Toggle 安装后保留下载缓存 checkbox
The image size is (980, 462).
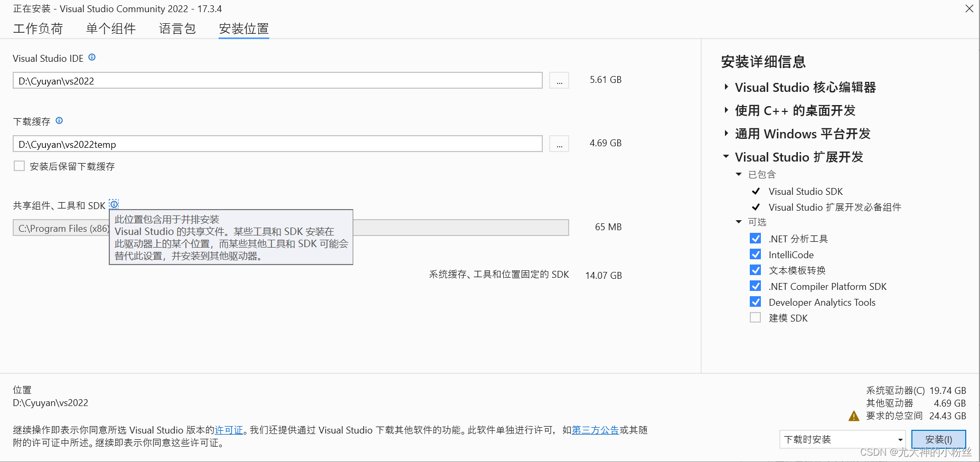tap(20, 166)
